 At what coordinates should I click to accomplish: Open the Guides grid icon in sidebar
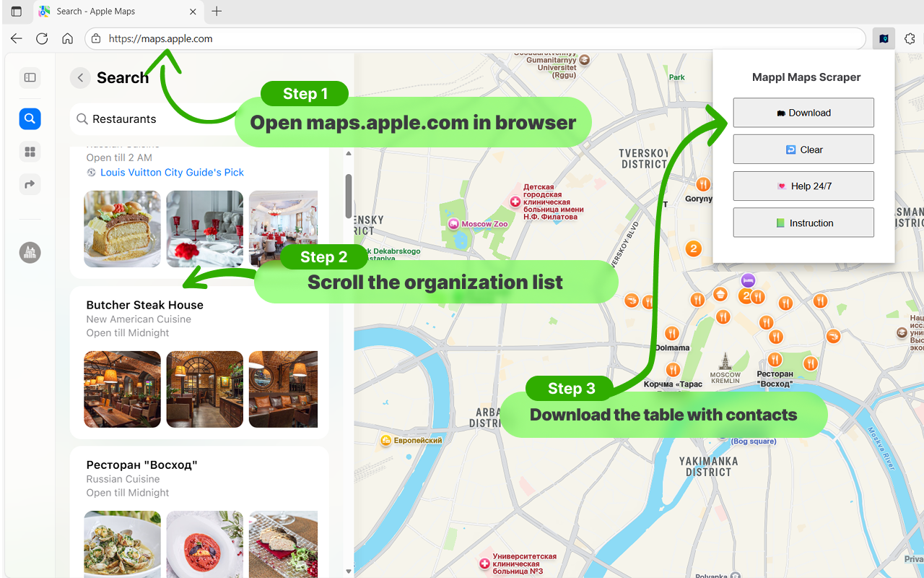(30, 152)
